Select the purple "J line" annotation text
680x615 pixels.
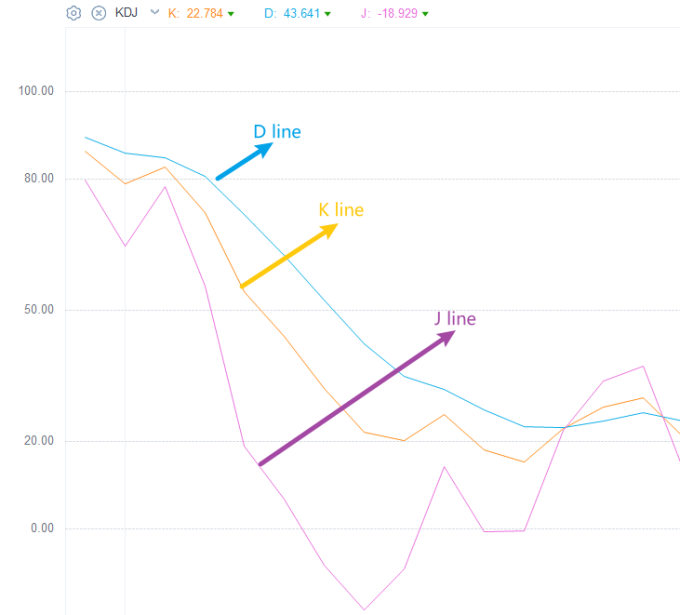[x=455, y=319]
